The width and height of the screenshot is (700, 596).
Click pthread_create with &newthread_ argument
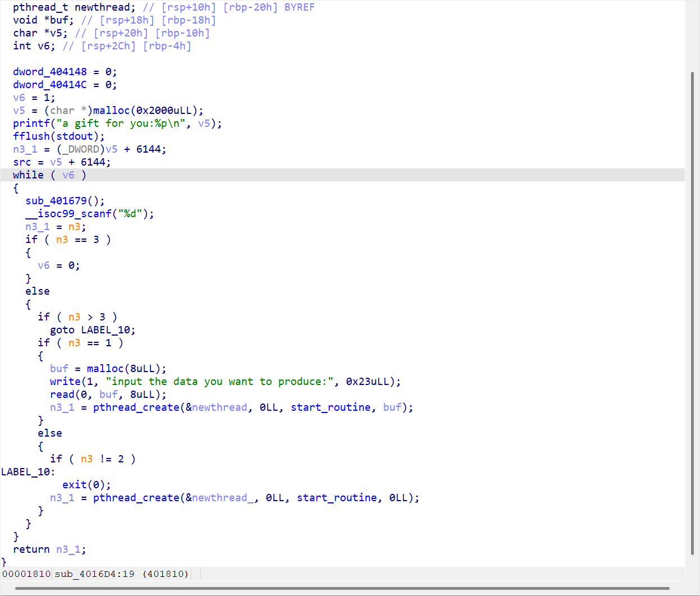[x=256, y=498]
